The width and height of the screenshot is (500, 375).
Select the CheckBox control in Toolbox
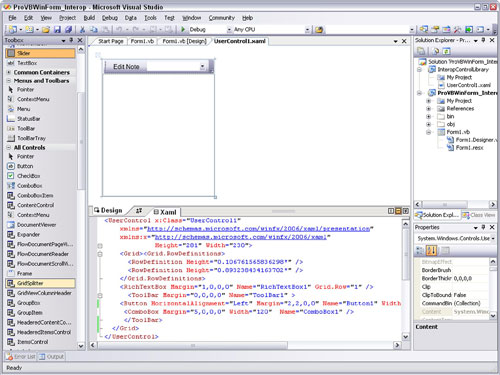(40, 176)
